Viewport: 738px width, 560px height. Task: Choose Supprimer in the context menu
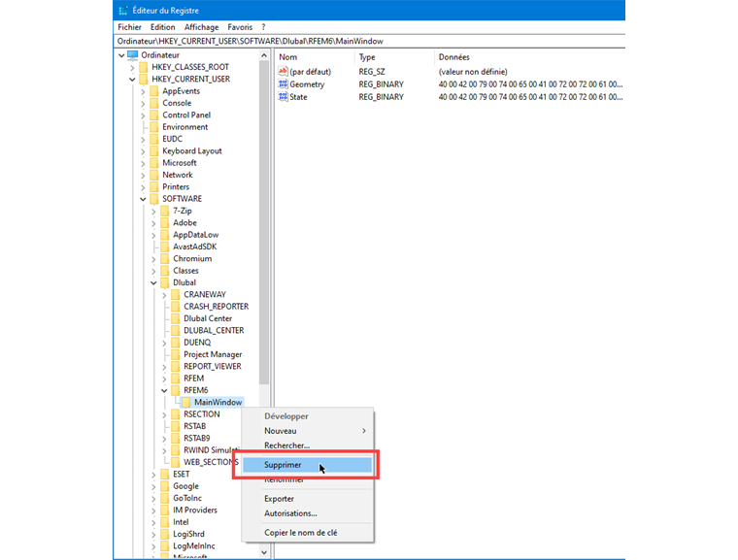click(x=307, y=465)
